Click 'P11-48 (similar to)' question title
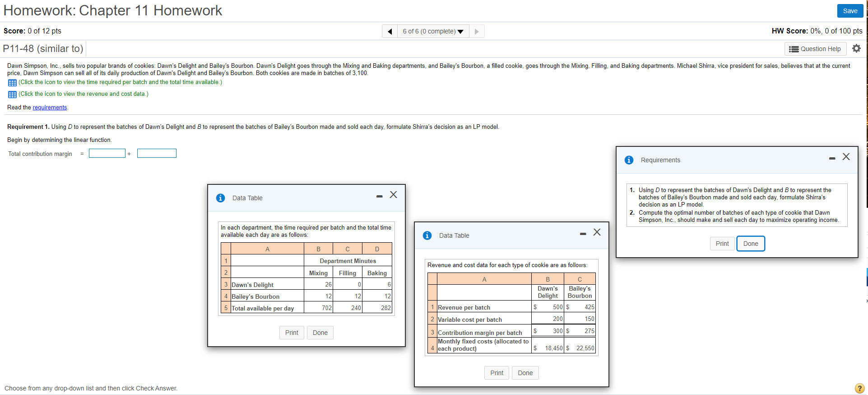 pos(43,48)
